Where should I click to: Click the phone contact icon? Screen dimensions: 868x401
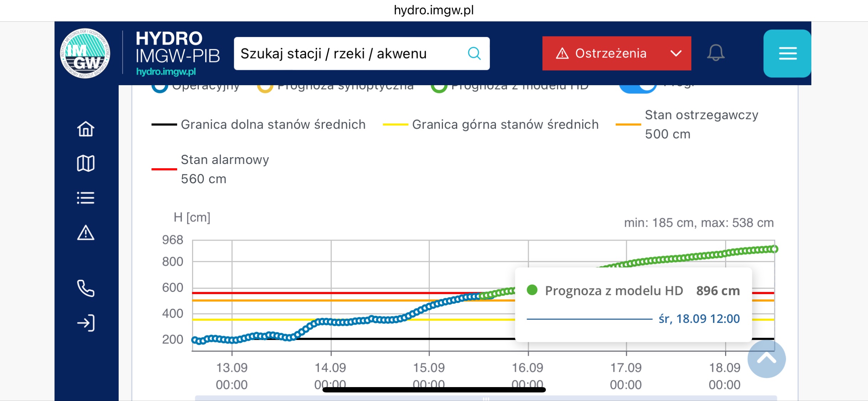point(86,288)
